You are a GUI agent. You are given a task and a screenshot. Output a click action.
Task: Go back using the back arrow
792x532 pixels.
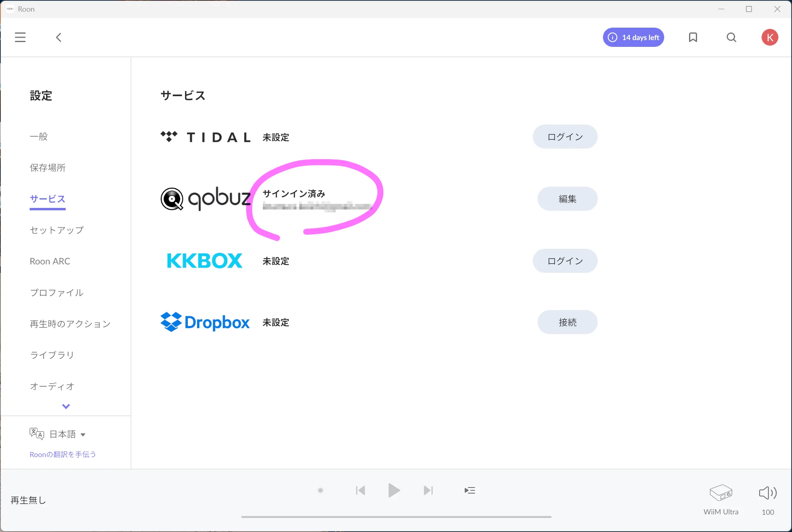click(59, 37)
